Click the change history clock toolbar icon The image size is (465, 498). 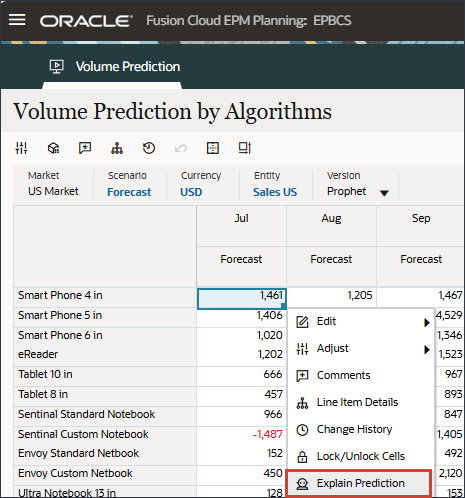pyautogui.click(x=149, y=148)
